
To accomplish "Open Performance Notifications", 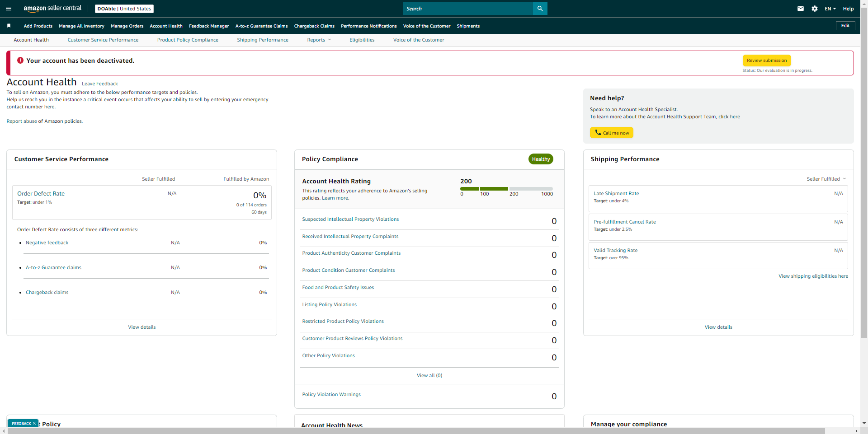I will [369, 26].
